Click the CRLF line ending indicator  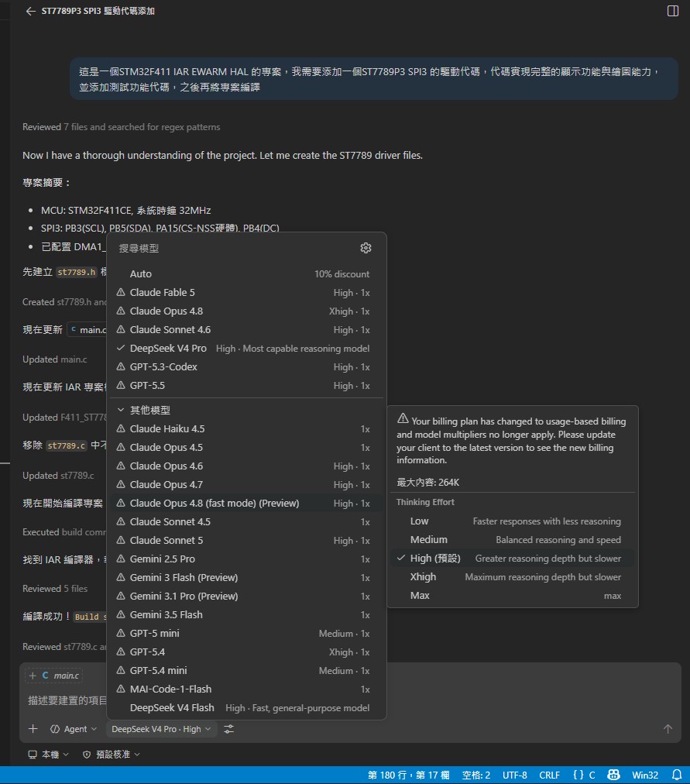pyautogui.click(x=549, y=775)
